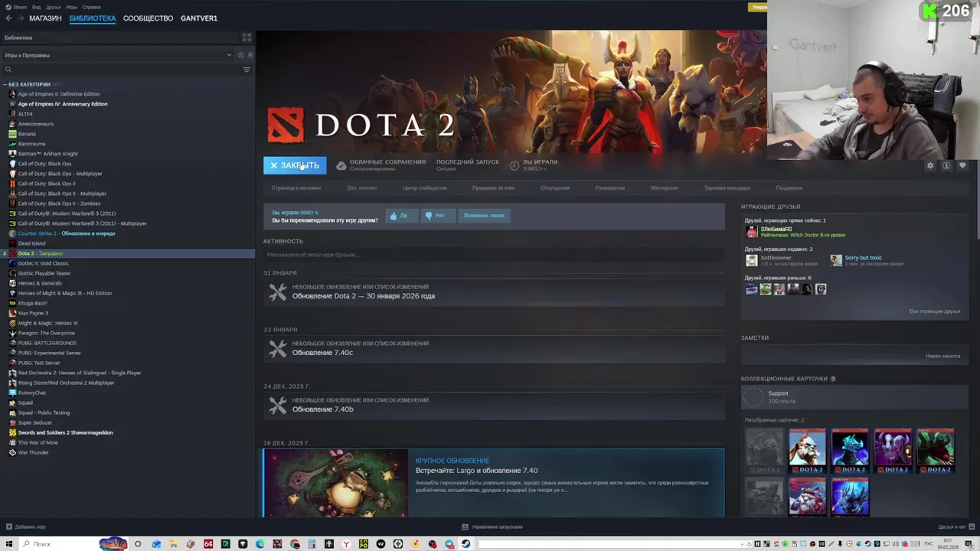This screenshot has height=551, width=980.
Task: Open the Игры и Программы dropdown
Action: [x=118, y=55]
